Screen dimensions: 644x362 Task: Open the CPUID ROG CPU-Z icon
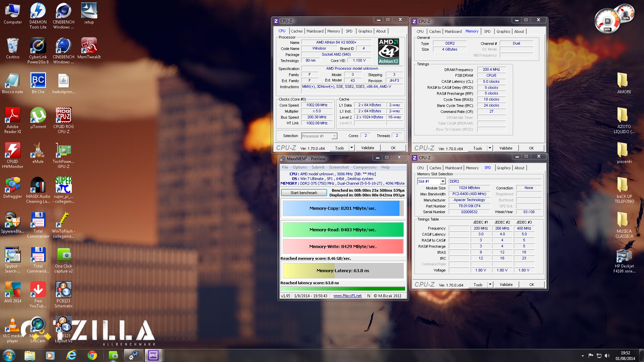point(63,120)
